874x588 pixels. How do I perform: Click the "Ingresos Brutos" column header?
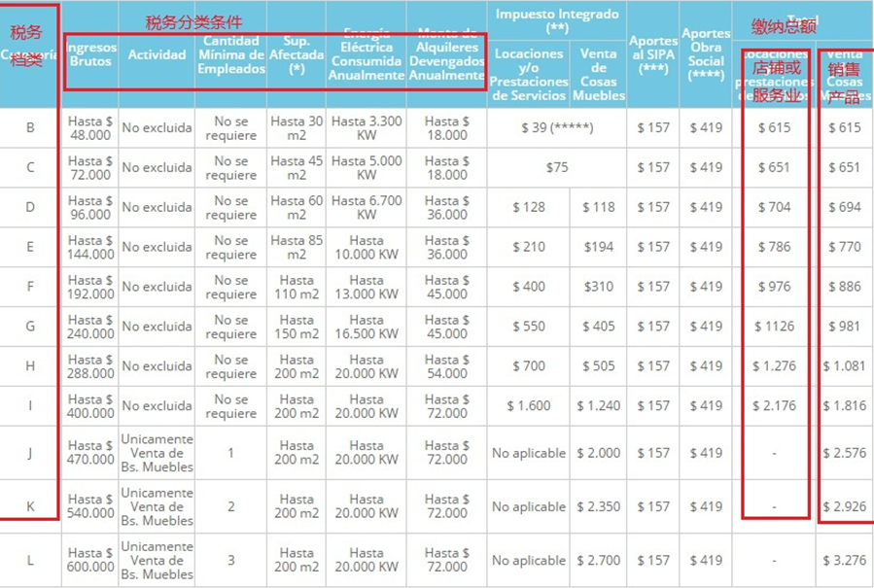(92, 54)
